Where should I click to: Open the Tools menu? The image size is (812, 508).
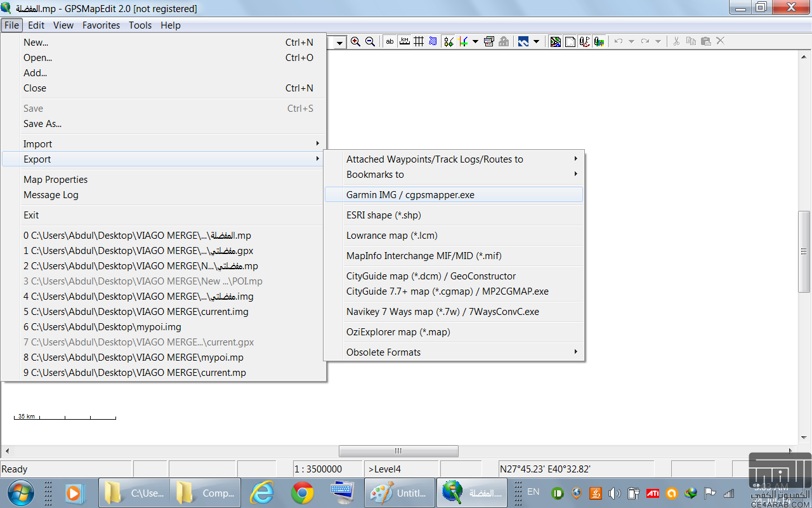pyautogui.click(x=140, y=25)
